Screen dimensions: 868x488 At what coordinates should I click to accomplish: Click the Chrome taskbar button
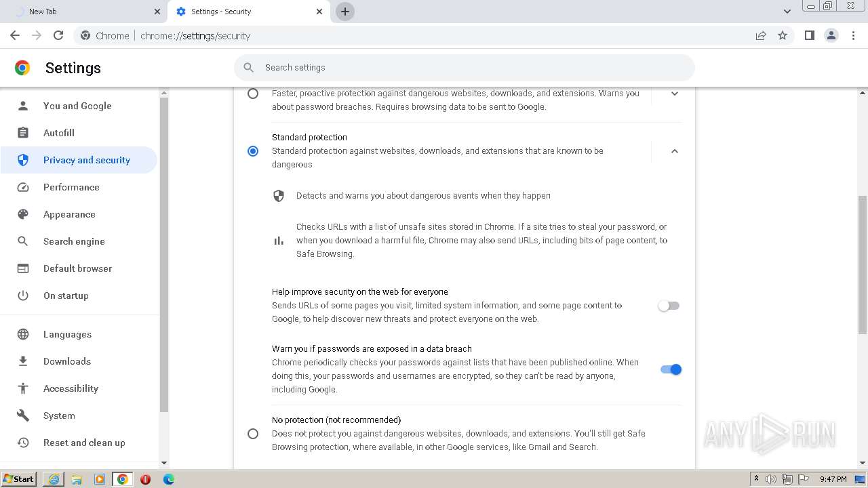click(x=122, y=479)
